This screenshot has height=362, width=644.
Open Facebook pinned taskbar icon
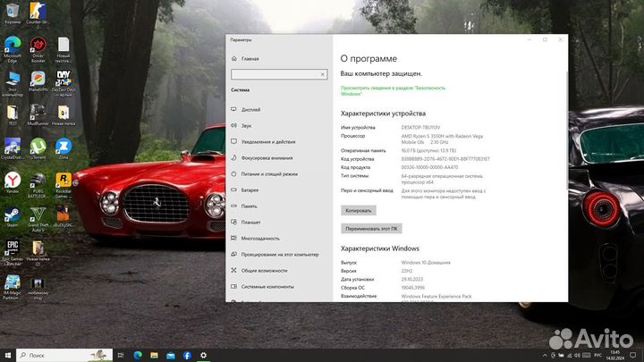point(187,355)
